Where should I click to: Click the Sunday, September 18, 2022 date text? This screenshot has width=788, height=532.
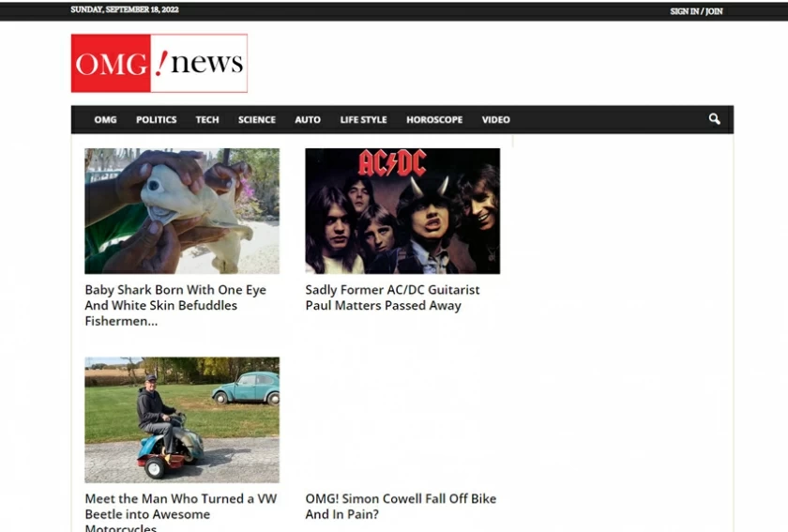click(x=125, y=9)
